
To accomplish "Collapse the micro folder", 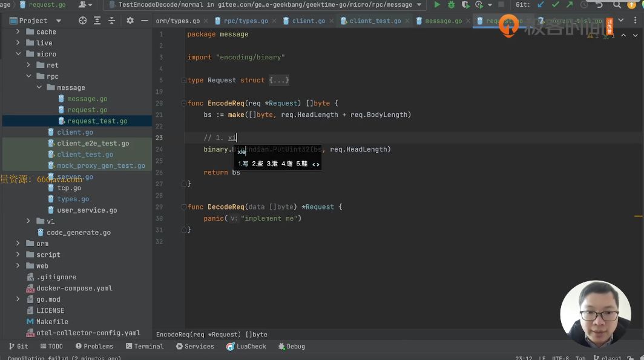I will (18, 54).
